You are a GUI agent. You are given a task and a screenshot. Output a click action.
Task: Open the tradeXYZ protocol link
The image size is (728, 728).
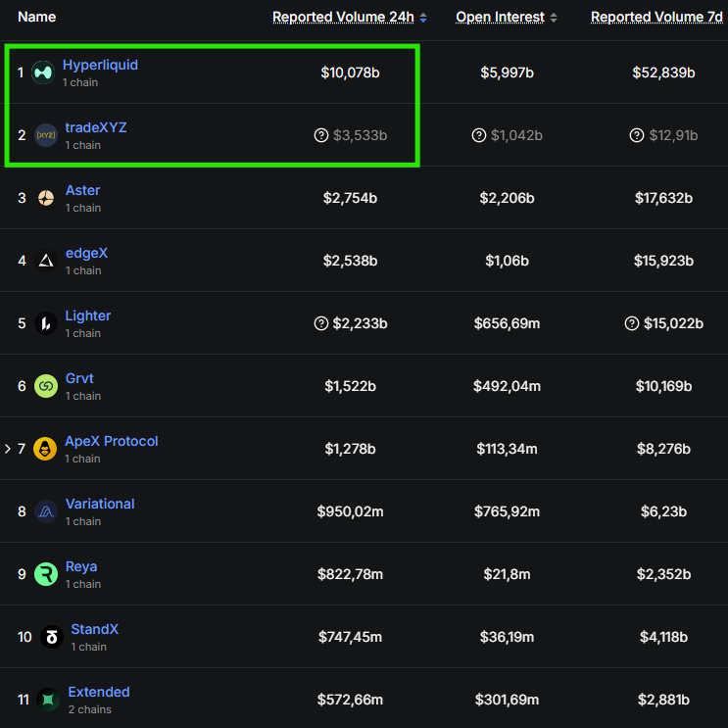click(96, 127)
